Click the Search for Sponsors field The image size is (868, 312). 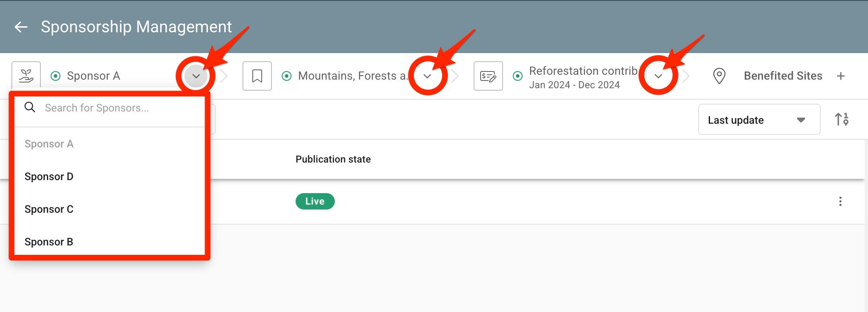pyautogui.click(x=109, y=108)
